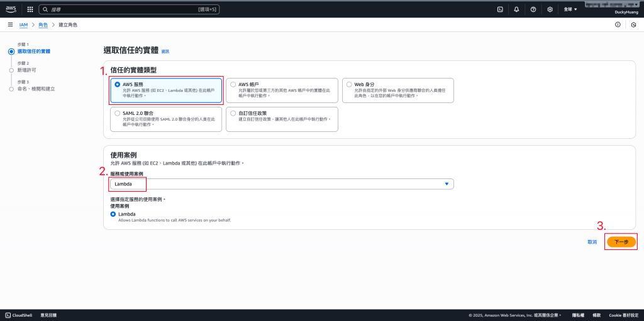The height and width of the screenshot is (321, 644).
Task: Open the notifications bell icon
Action: click(x=517, y=9)
